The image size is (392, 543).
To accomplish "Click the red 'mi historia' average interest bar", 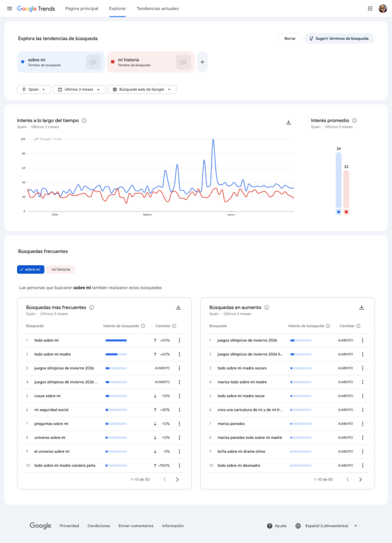I will click(x=346, y=189).
